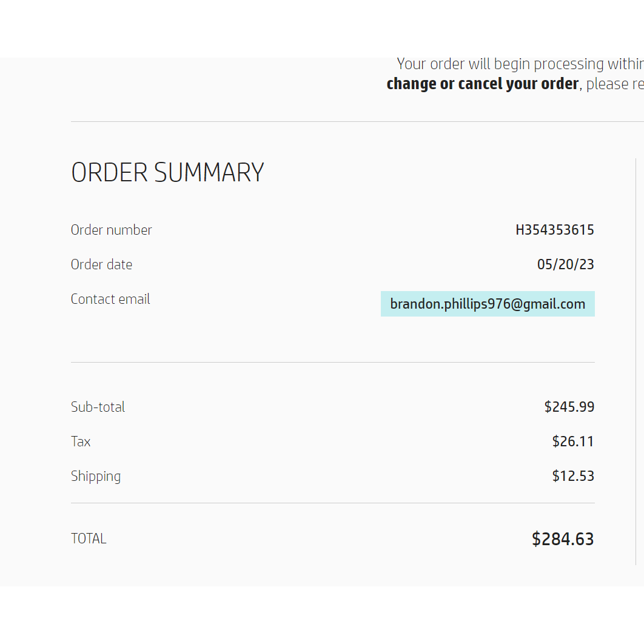Click the sub-total value $245.99
This screenshot has height=644, width=644.
click(x=569, y=407)
